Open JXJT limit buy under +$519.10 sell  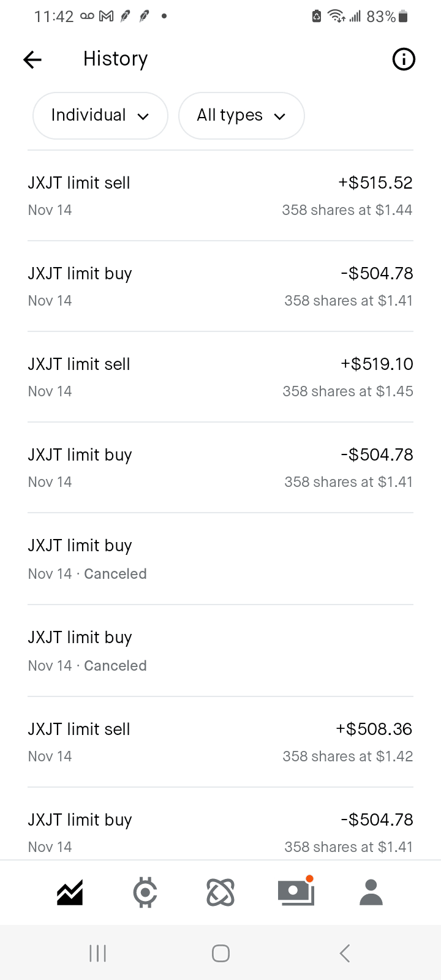(221, 468)
